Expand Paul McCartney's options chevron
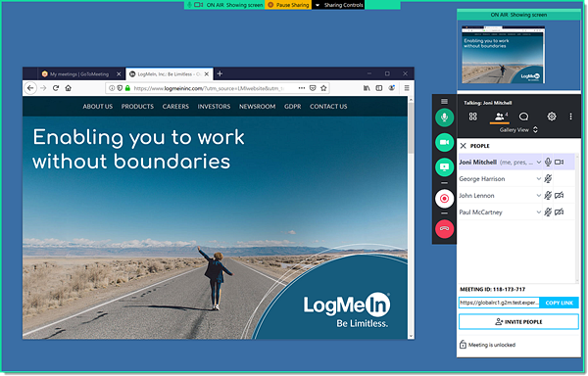Image resolution: width=588 pixels, height=376 pixels. 538,211
